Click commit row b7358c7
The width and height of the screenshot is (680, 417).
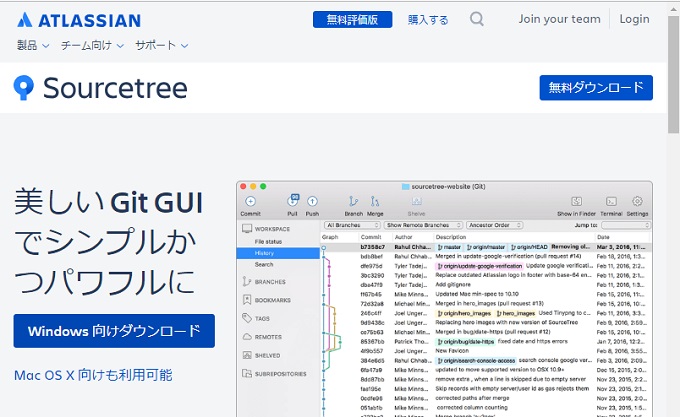(x=486, y=247)
